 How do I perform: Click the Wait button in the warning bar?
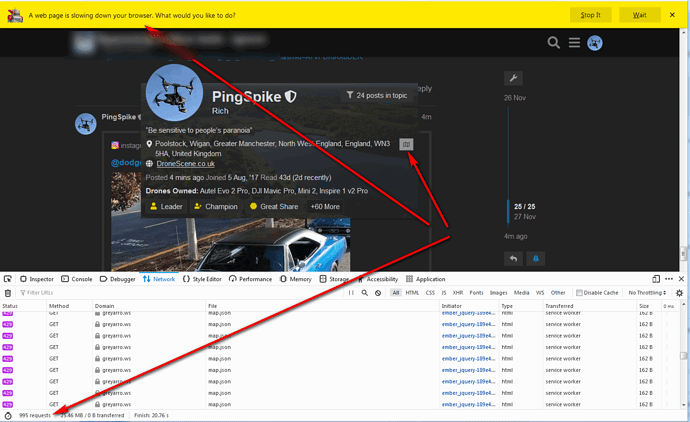click(x=639, y=15)
